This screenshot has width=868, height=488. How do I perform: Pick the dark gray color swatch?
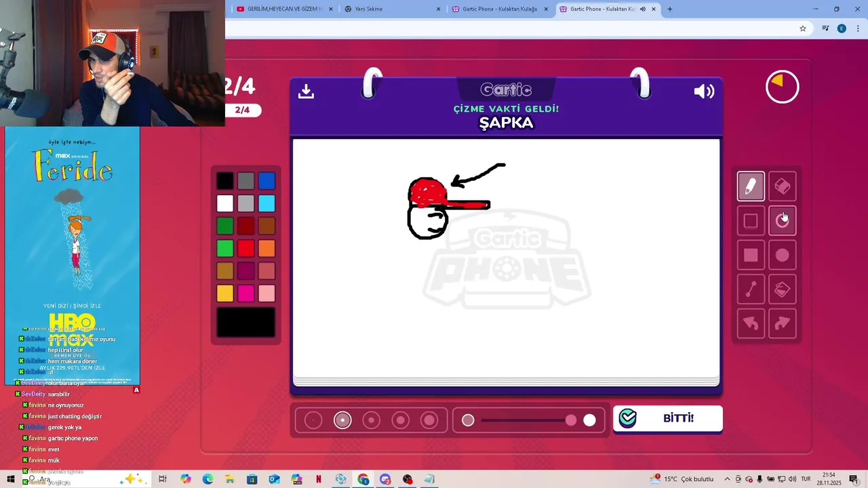(x=246, y=181)
